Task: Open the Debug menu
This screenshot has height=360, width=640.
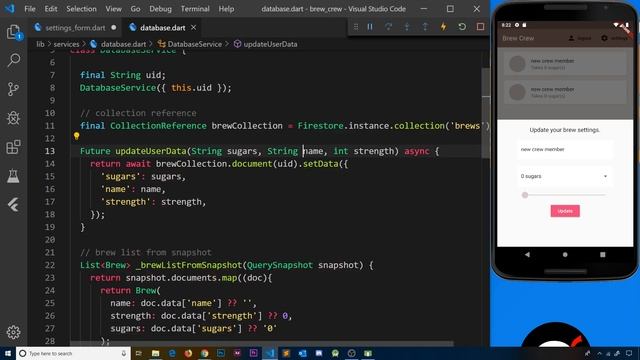Action: 160,9
